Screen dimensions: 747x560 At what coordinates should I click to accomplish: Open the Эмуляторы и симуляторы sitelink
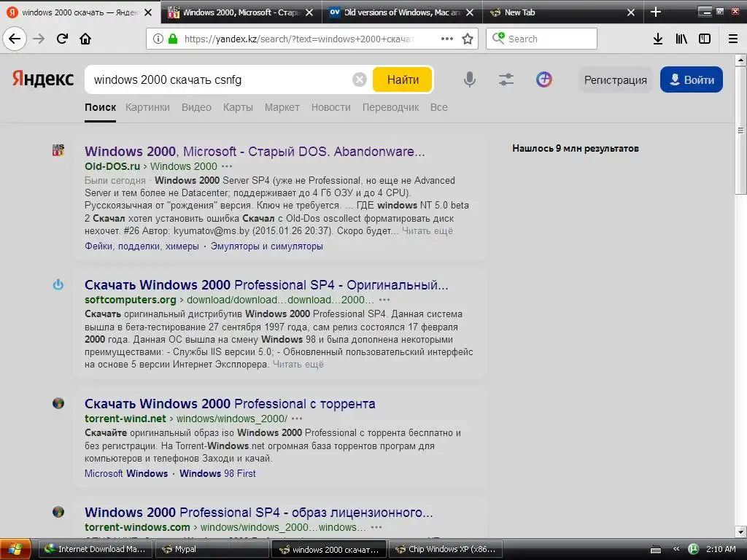267,246
